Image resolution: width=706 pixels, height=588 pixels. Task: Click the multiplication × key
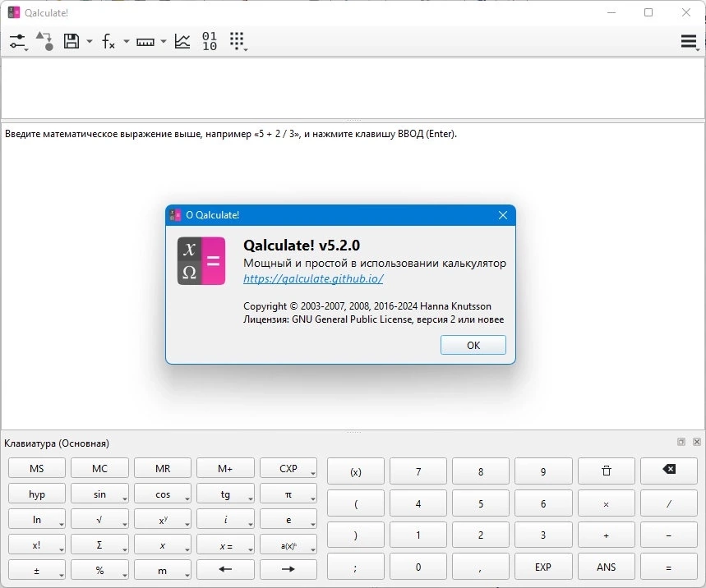pos(607,503)
